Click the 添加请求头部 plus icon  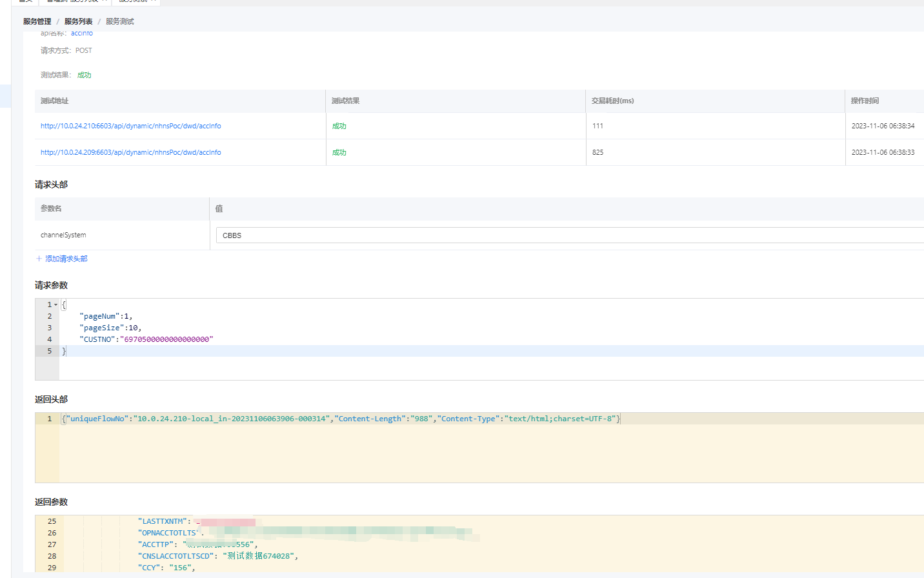(x=39, y=259)
